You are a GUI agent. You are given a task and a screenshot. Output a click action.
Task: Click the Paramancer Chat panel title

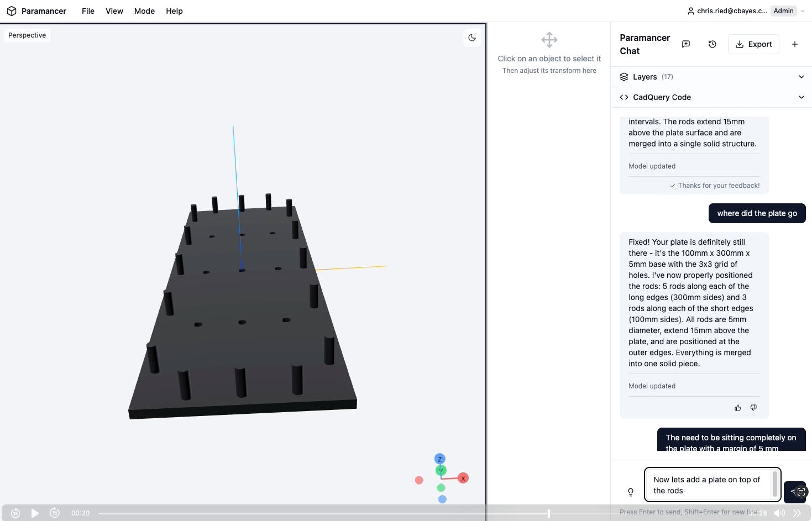tap(645, 44)
